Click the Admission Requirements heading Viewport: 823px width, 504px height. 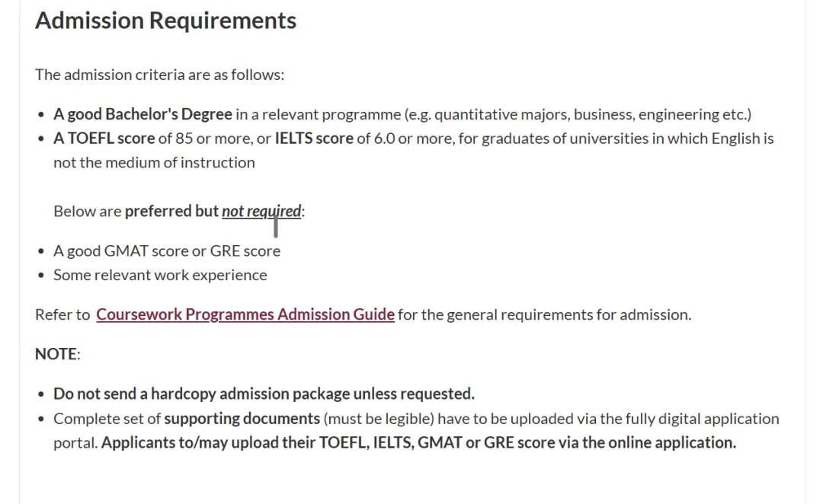[x=165, y=21]
